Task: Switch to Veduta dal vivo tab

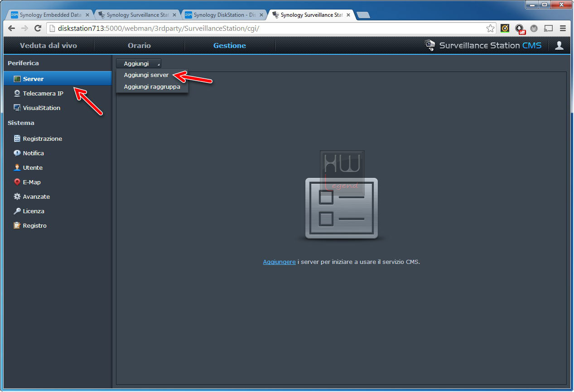Action: 48,45
